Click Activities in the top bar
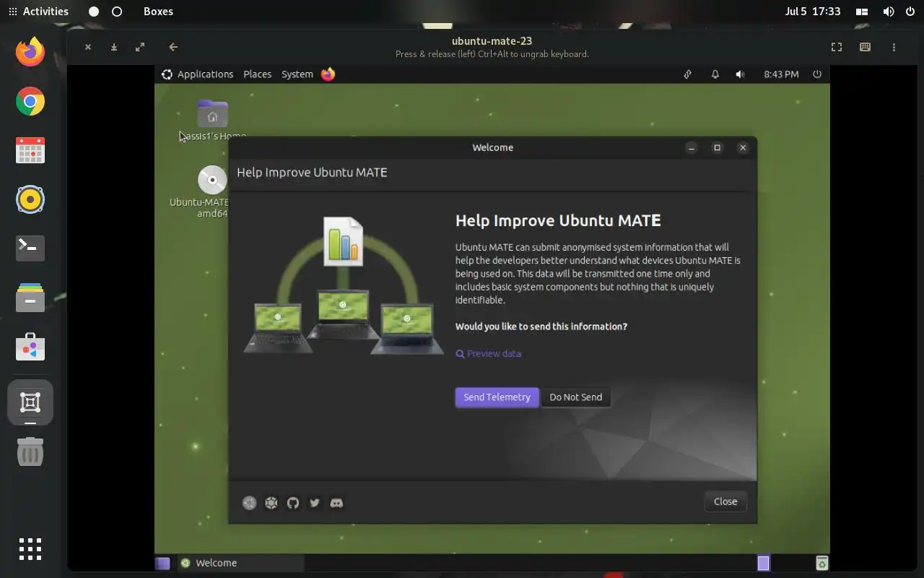 click(38, 12)
